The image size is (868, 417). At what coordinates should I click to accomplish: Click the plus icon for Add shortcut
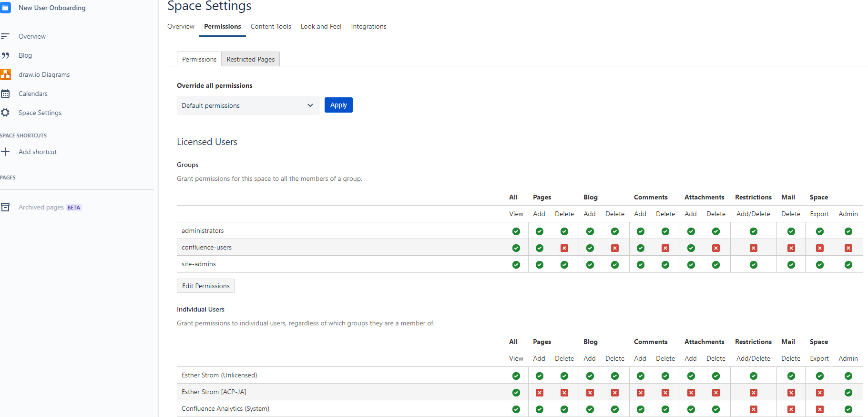pyautogui.click(x=5, y=152)
